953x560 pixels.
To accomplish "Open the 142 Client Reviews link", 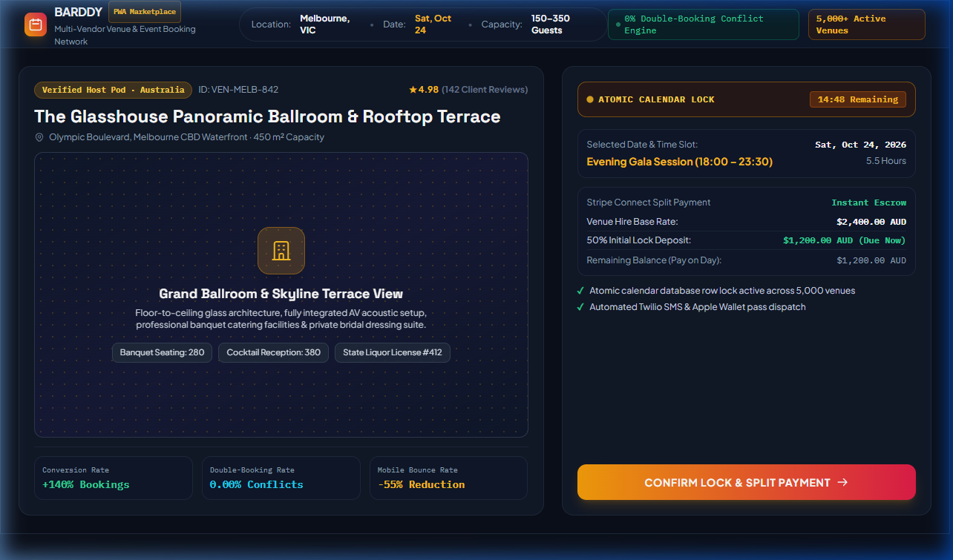I will pyautogui.click(x=485, y=90).
